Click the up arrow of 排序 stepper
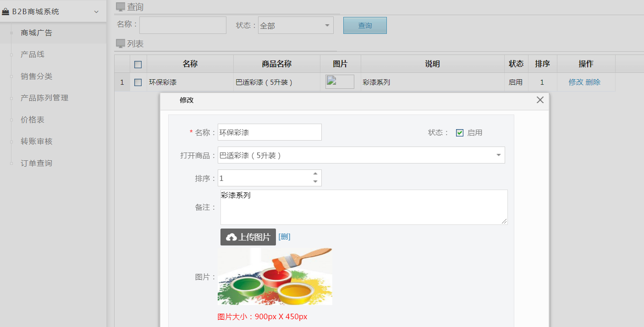The image size is (644, 327). click(316, 174)
